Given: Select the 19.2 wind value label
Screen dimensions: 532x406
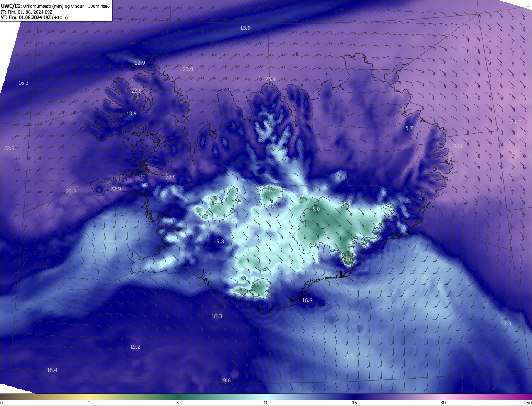Looking at the screenshot, I should [135, 347].
